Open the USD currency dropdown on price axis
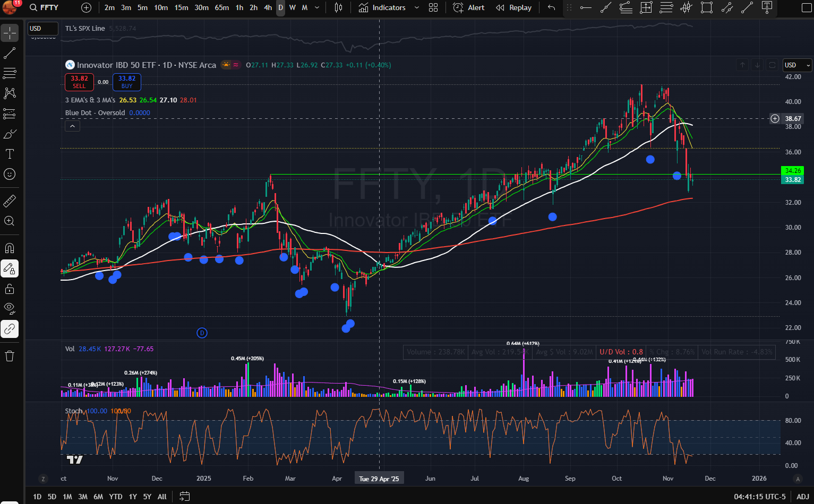The image size is (814, 504). (798, 65)
